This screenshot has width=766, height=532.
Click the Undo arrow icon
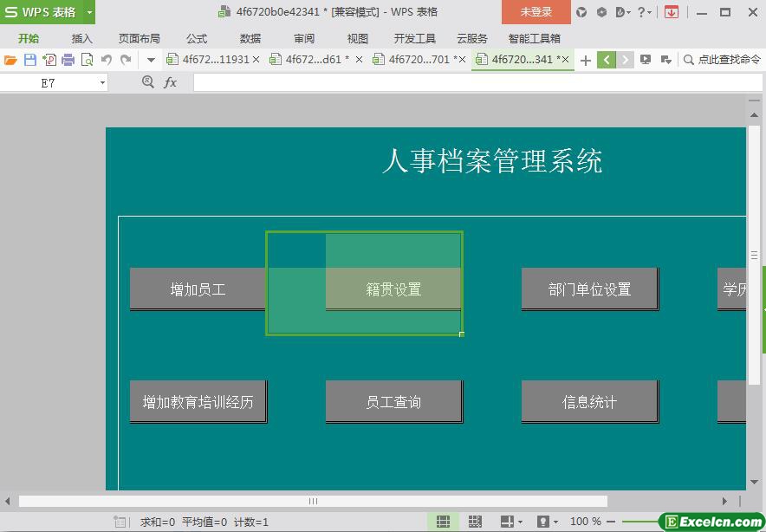(x=107, y=60)
